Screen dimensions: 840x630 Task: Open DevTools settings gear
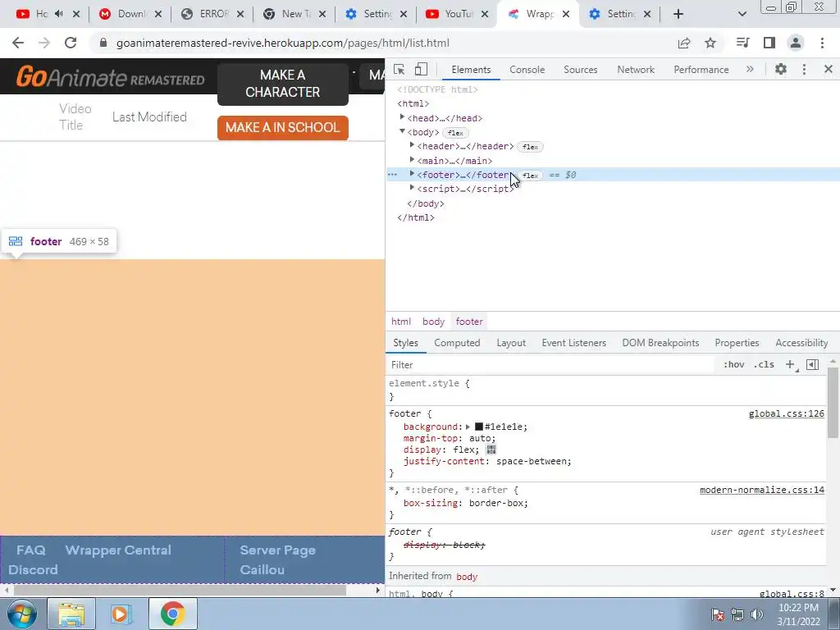(781, 69)
